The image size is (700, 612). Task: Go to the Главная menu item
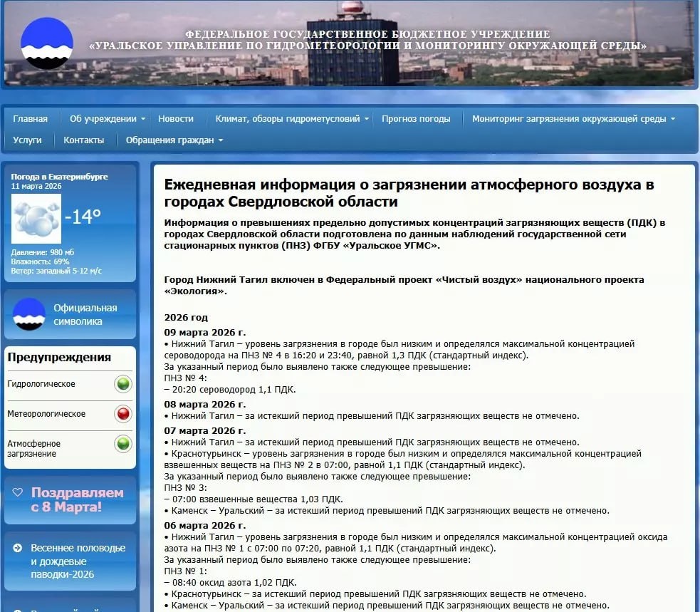click(31, 119)
